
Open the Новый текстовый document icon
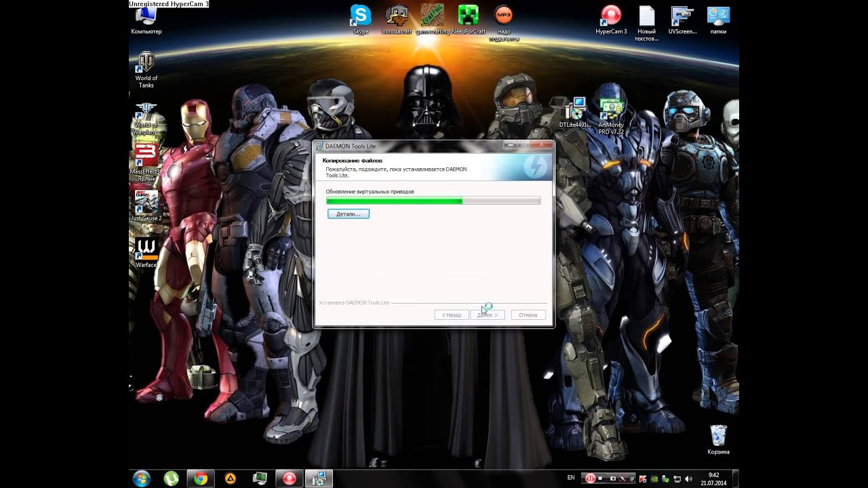[x=646, y=22]
